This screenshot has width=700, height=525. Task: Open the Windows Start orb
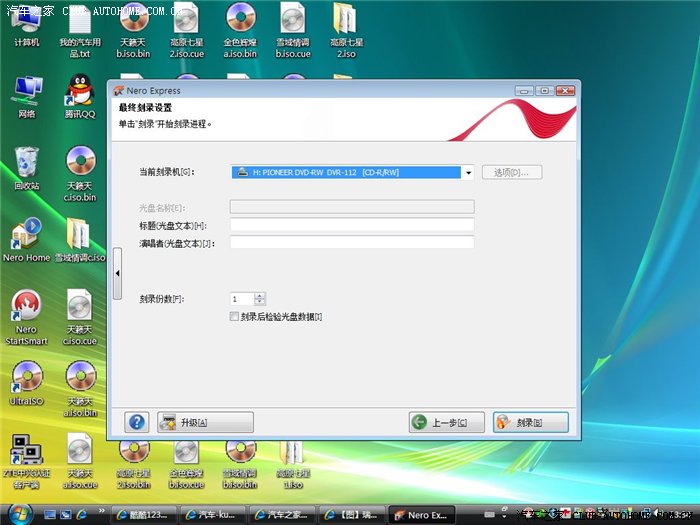[x=20, y=514]
